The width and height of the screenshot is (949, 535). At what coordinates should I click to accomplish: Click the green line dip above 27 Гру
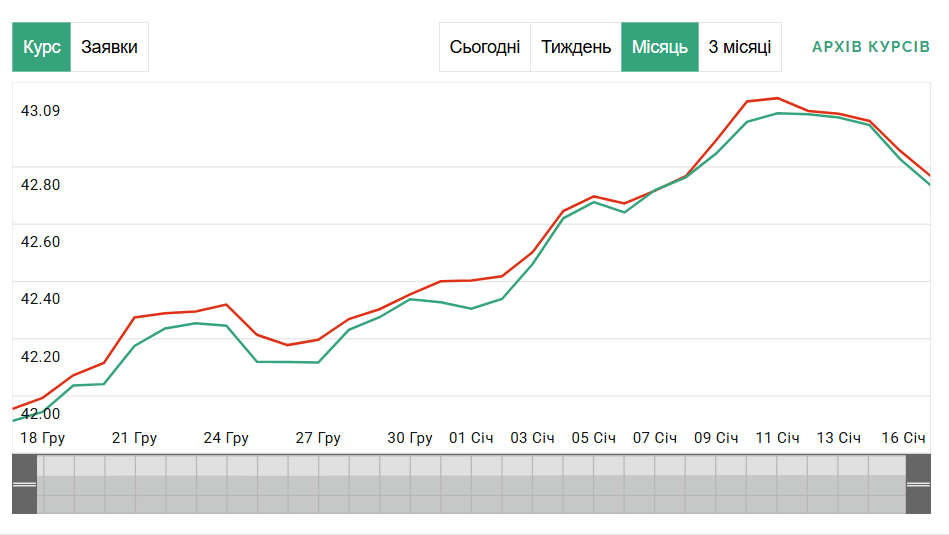point(317,362)
